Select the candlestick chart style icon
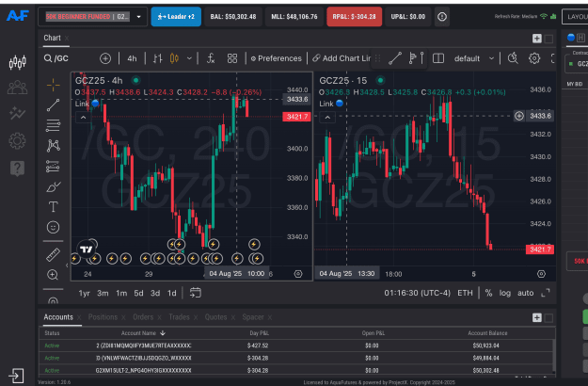This screenshot has height=386, width=588. [174, 58]
